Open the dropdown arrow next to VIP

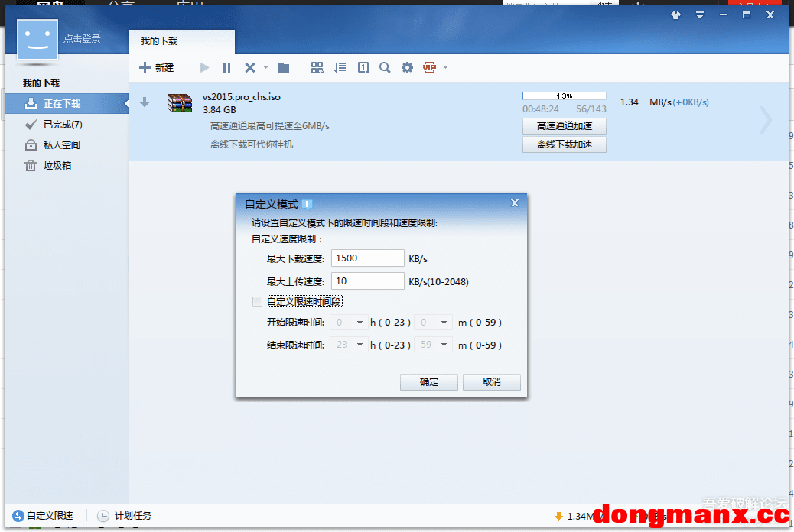[445, 68]
